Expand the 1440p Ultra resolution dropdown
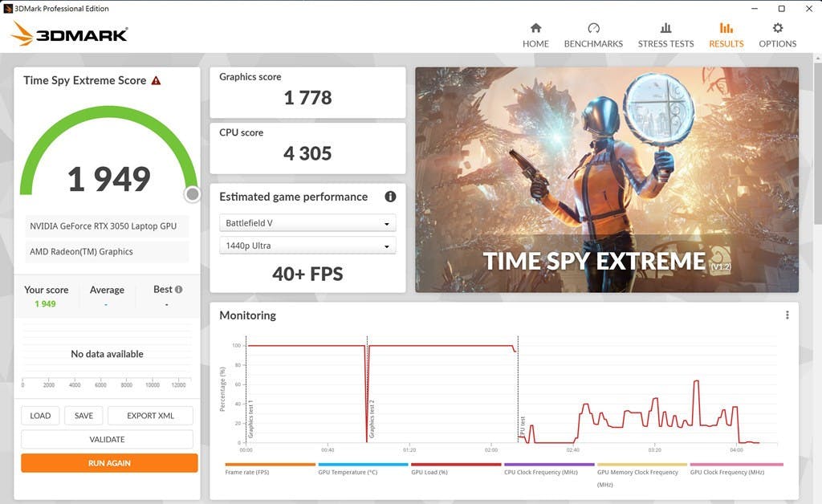Viewport: 822px width, 504px height. (x=307, y=246)
